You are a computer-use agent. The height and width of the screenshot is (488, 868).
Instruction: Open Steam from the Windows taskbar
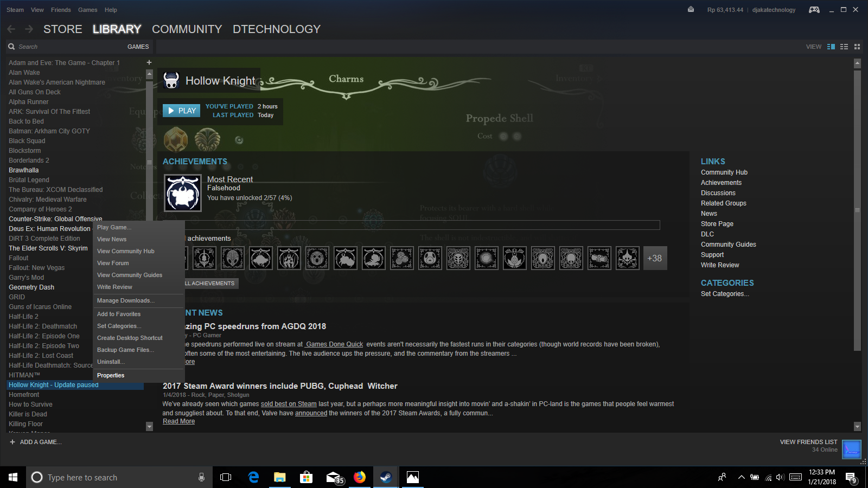(386, 477)
